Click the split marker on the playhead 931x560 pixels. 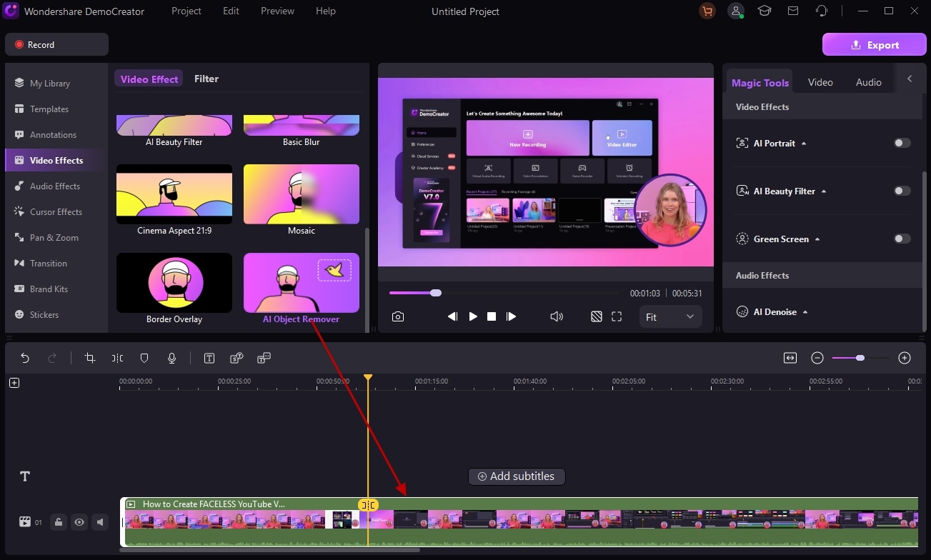pos(368,505)
